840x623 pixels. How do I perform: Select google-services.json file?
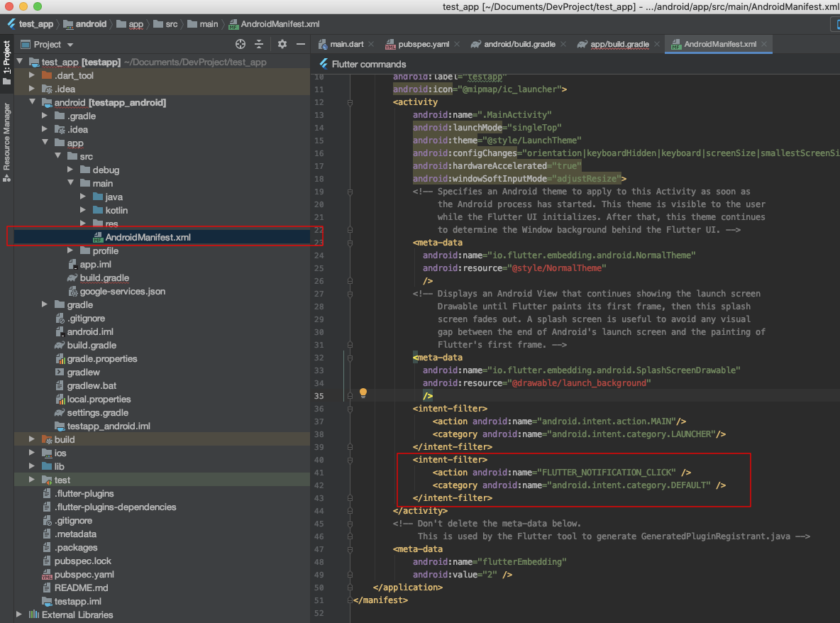click(x=122, y=292)
